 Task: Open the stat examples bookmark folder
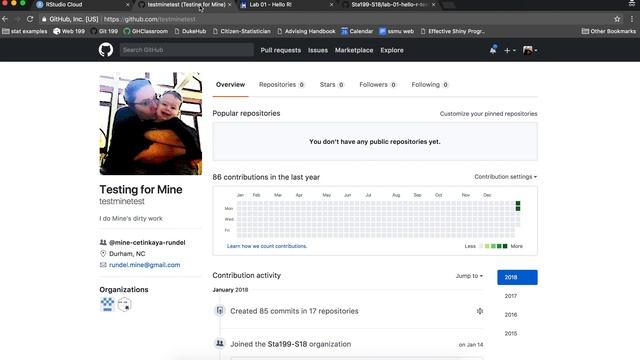[25, 31]
